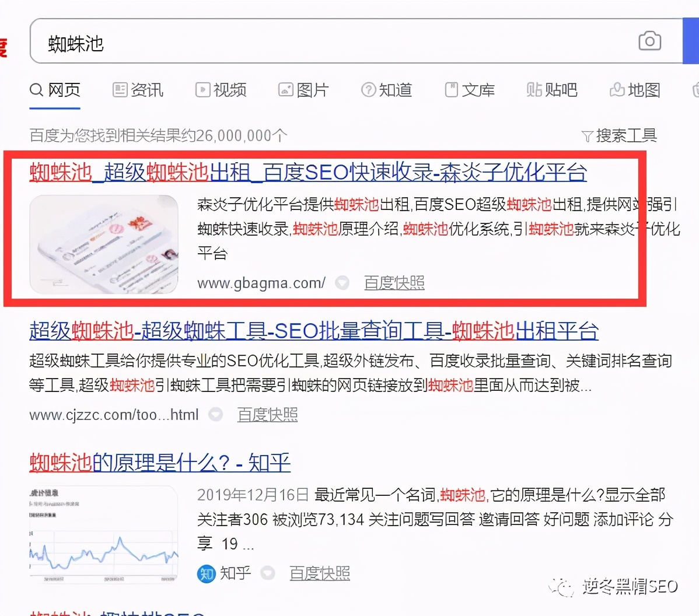Image resolution: width=699 pixels, height=616 pixels.
Task: Open the 知道 tab
Action: click(x=386, y=90)
